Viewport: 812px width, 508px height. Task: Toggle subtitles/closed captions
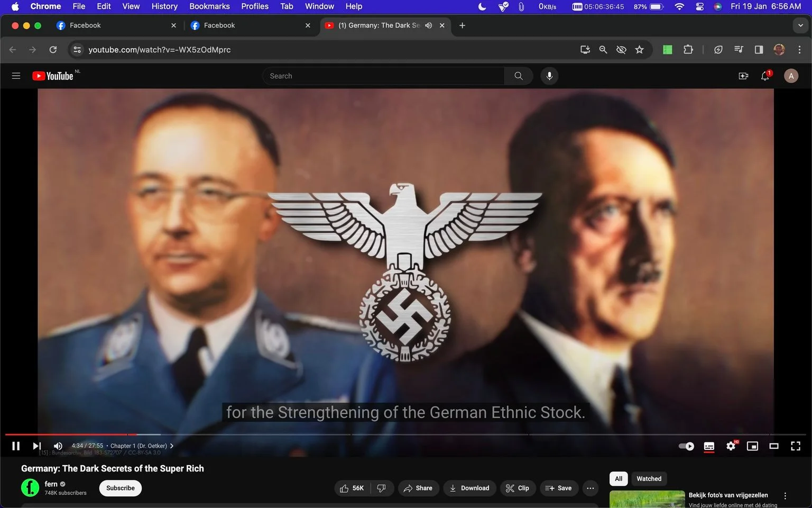709,446
